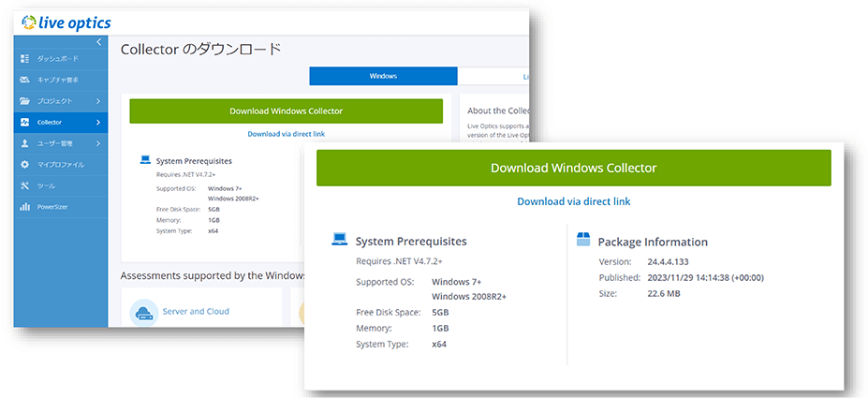This screenshot has height=398, width=868.
Task: Click the キャプチャ要求 envelope icon
Action: point(25,80)
